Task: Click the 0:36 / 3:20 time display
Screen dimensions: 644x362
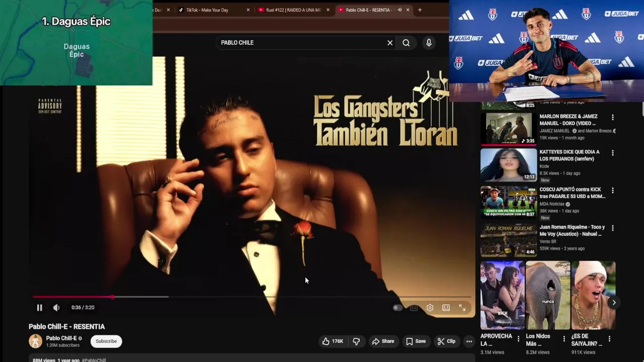Action: click(83, 308)
